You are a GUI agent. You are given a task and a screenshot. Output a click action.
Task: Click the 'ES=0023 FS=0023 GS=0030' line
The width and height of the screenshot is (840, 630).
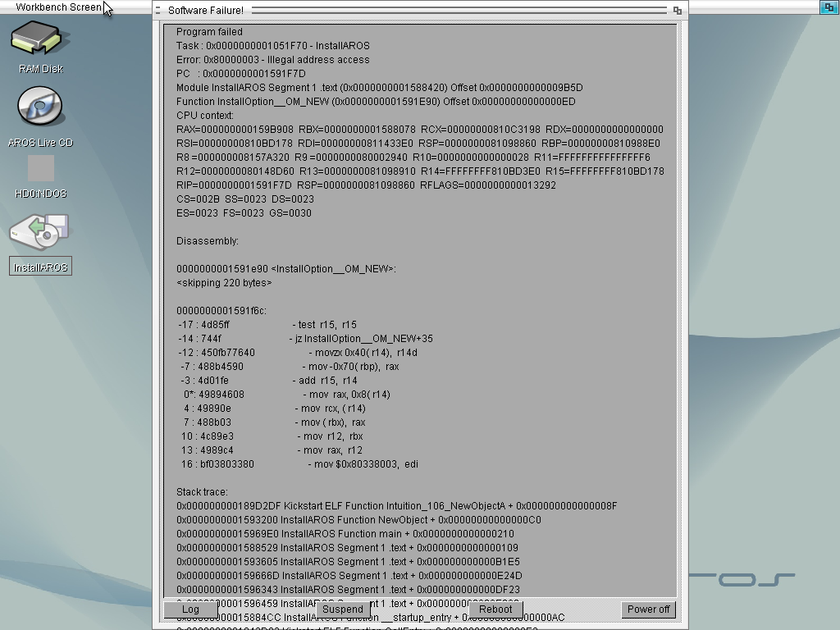coord(244,212)
